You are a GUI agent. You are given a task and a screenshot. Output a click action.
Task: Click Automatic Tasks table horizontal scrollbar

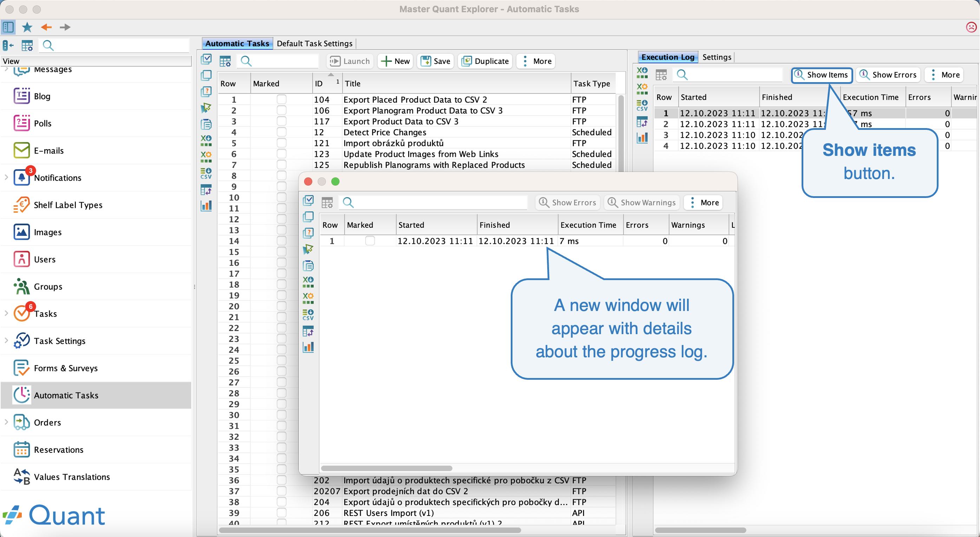370,530
